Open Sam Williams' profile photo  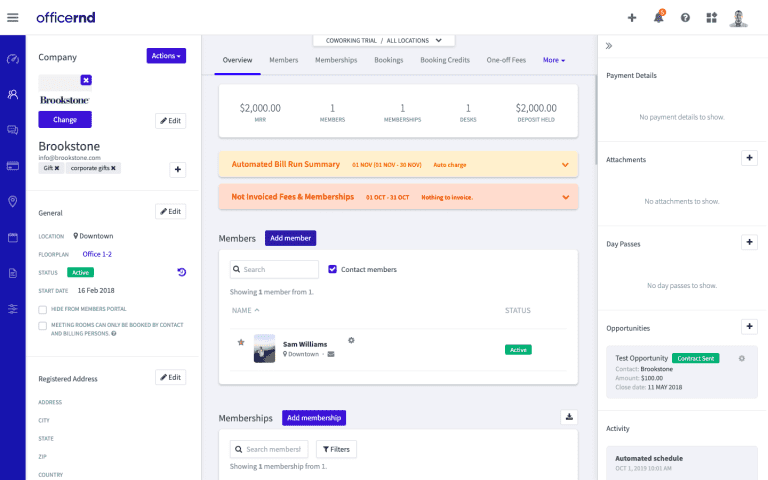pyautogui.click(x=264, y=348)
